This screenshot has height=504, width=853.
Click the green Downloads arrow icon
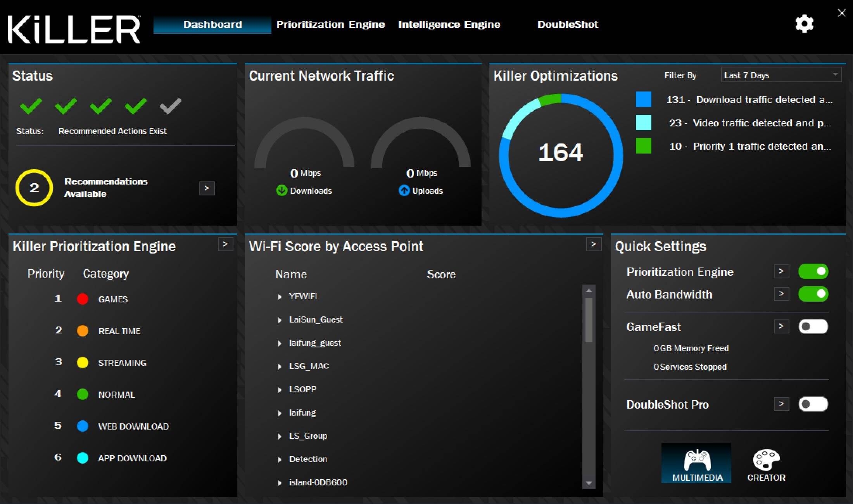coord(281,190)
